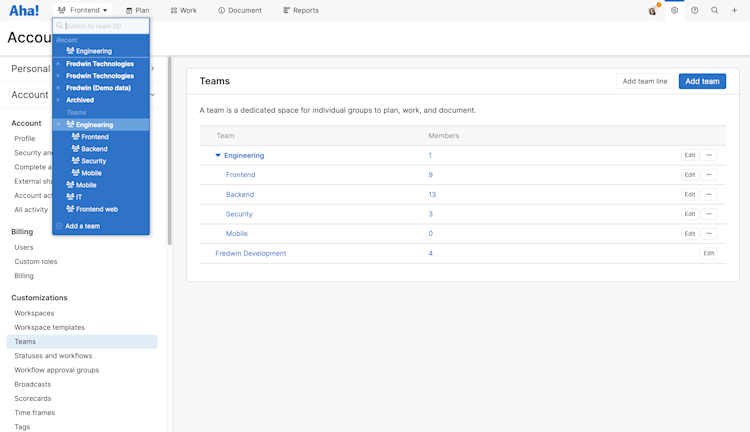Image resolution: width=750 pixels, height=432 pixels.
Task: Open the settings gear icon
Action: coord(675,11)
